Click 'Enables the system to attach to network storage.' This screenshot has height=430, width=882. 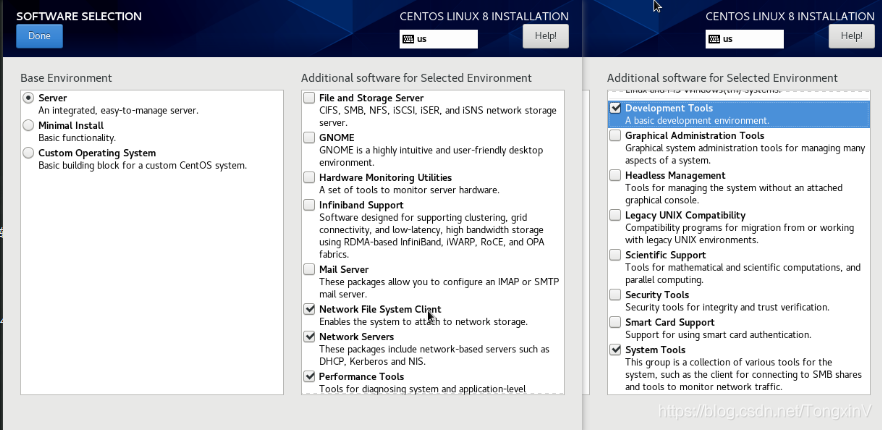click(x=423, y=322)
